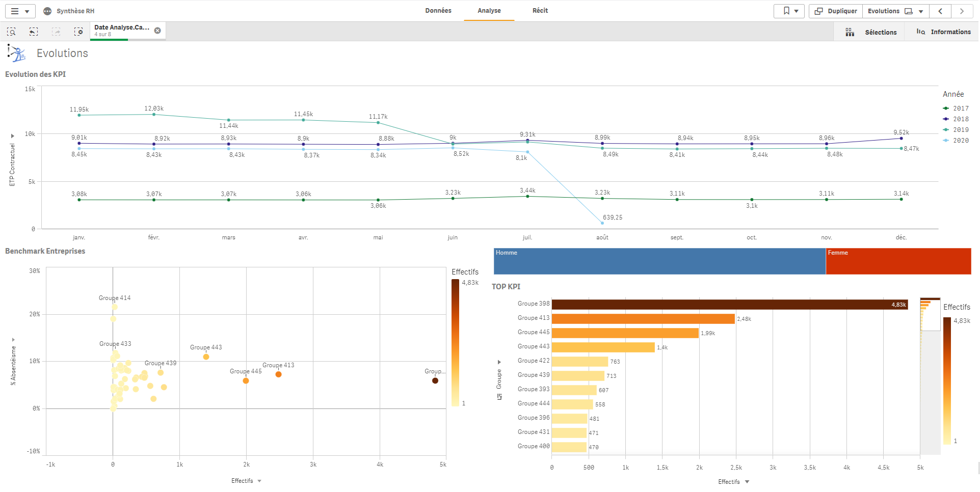
Task: Toggle the 2019 series in legend
Action: (956, 130)
